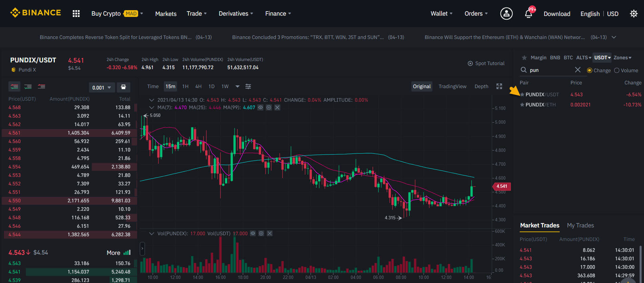
Task: Collapse the candle OHLC info line
Action: coord(152,100)
